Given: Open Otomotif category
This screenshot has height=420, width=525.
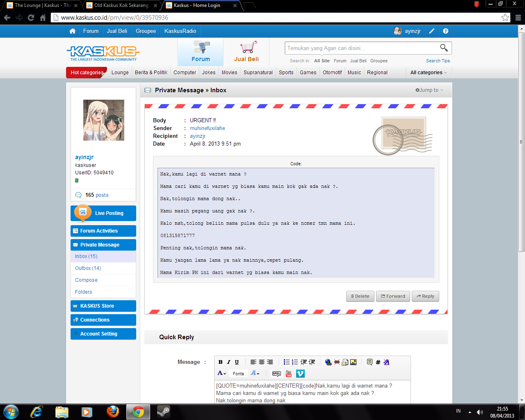Looking at the screenshot, I should tap(332, 73).
